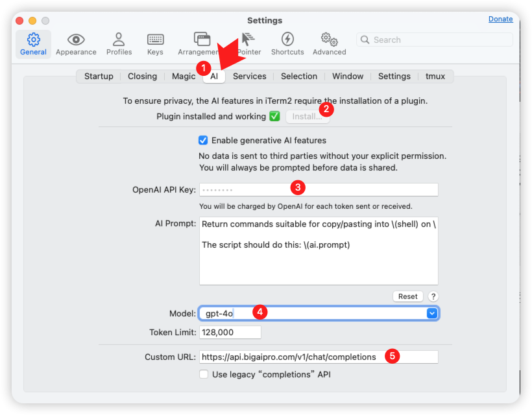Screen dimensions: 532x415
Task: Switch to the tmux tab
Action: pyautogui.click(x=435, y=77)
